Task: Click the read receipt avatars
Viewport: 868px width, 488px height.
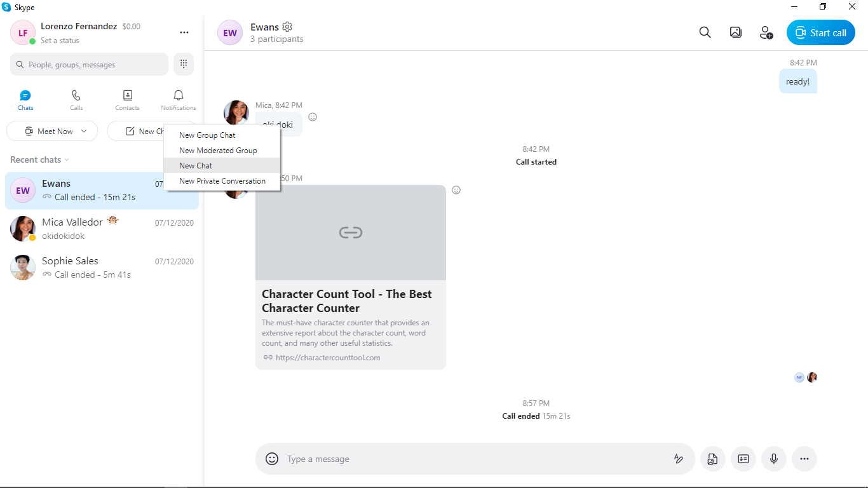Action: [806, 377]
